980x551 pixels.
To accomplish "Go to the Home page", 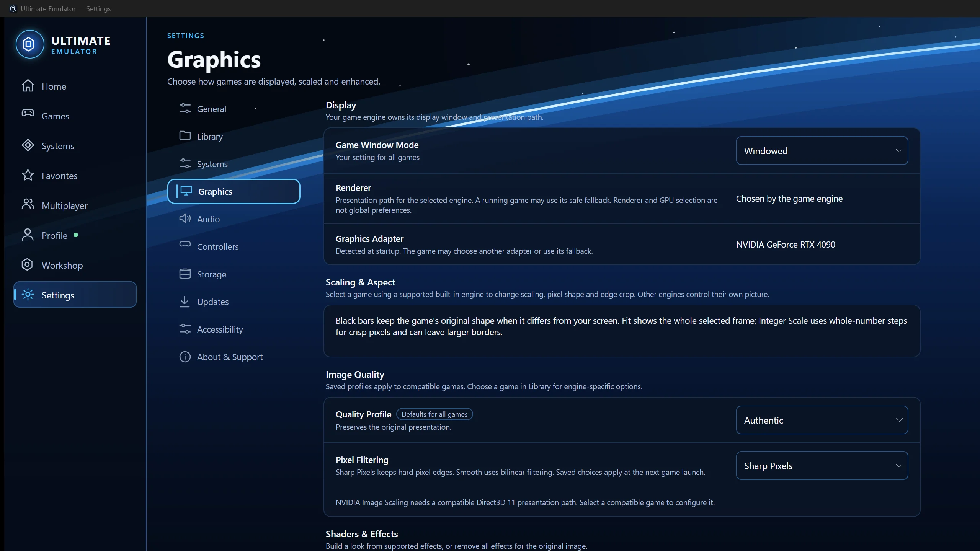I will 75,86.
